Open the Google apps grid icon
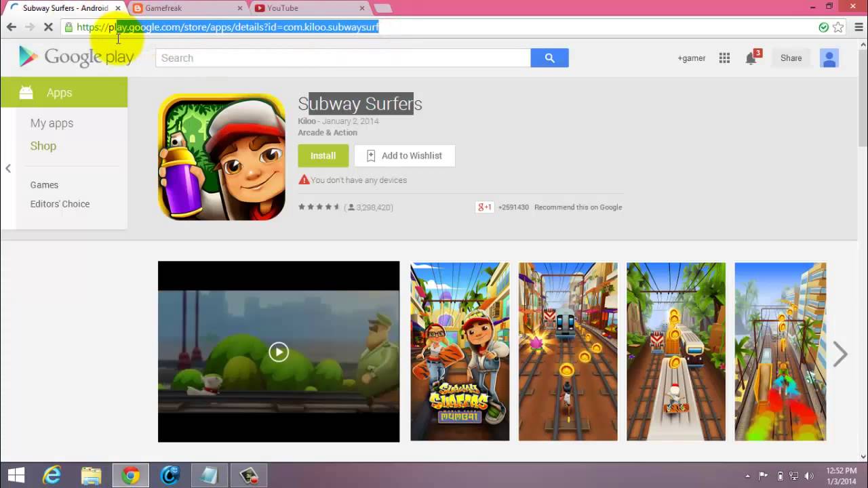This screenshot has height=488, width=868. click(724, 58)
